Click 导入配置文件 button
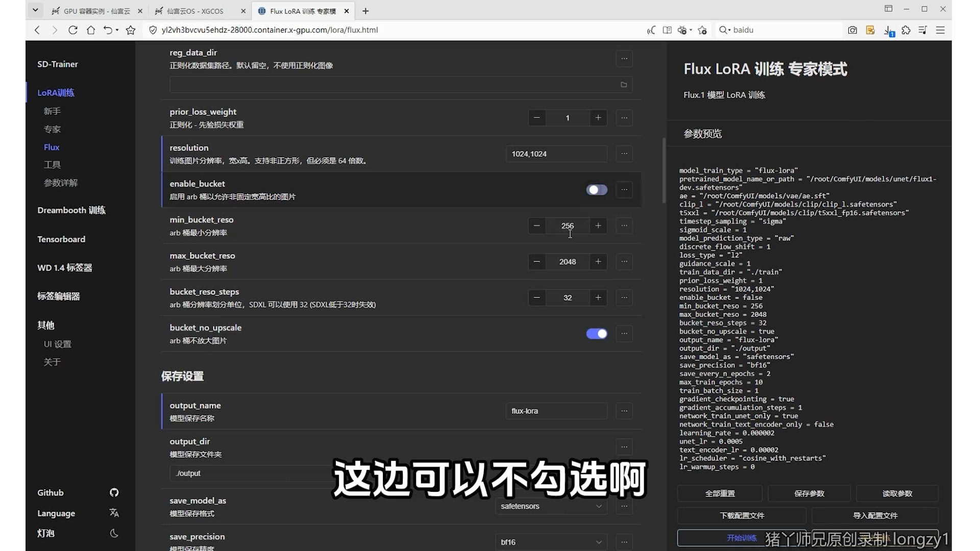 [875, 515]
